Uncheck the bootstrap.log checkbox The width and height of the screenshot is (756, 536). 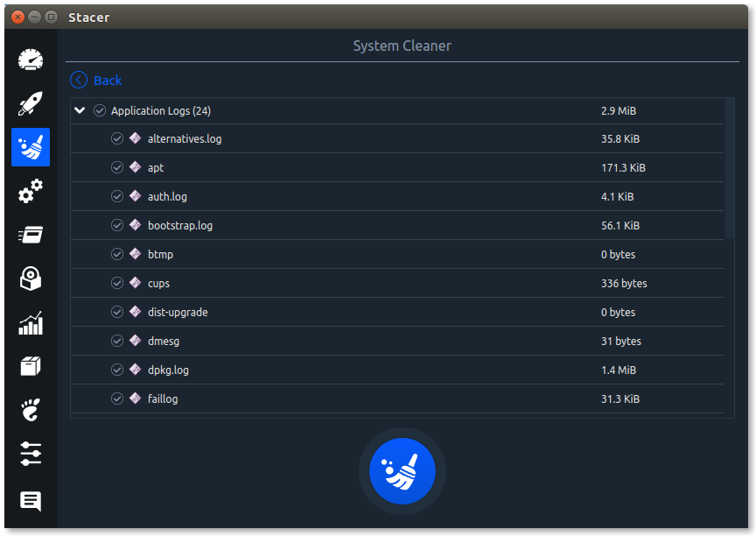(117, 225)
